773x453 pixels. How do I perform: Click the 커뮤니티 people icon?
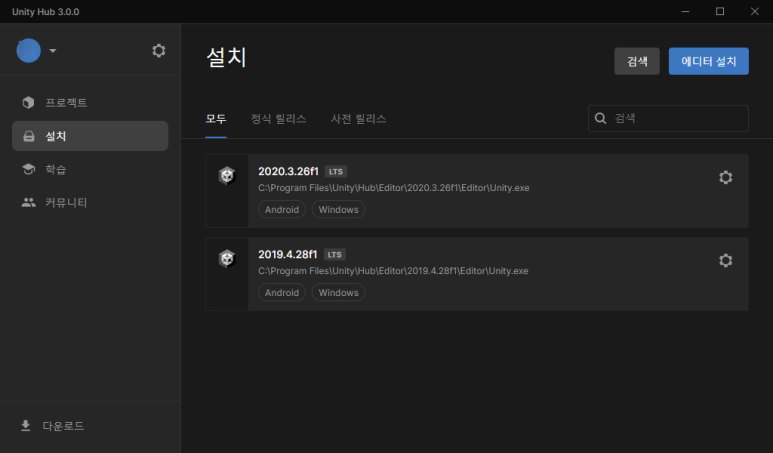(29, 202)
